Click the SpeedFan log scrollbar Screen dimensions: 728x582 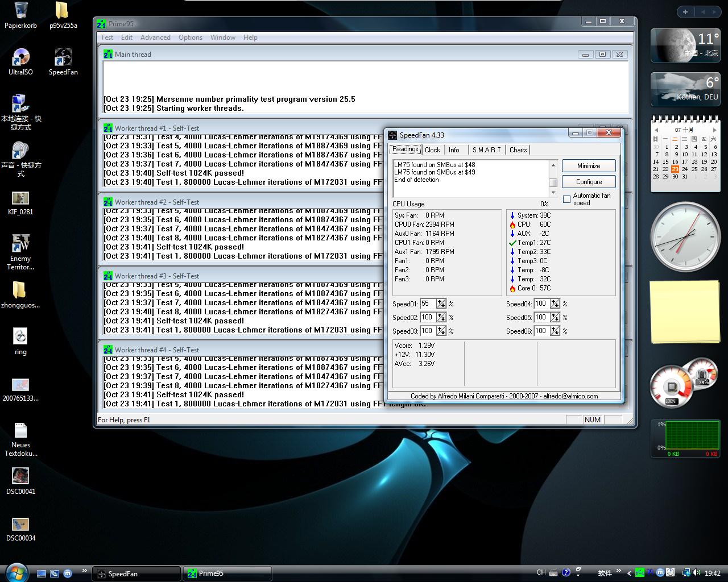tap(553, 178)
